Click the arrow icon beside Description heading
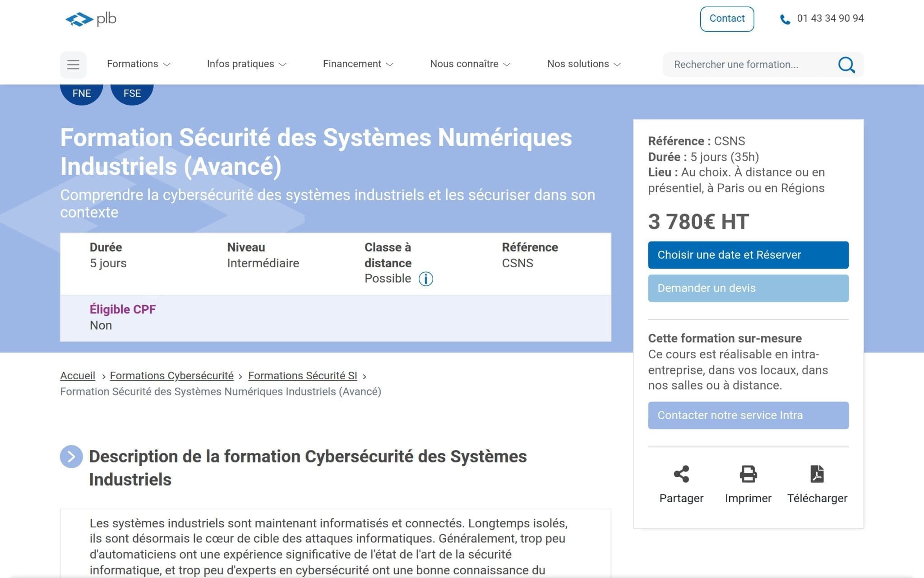The image size is (924, 578). 71,457
